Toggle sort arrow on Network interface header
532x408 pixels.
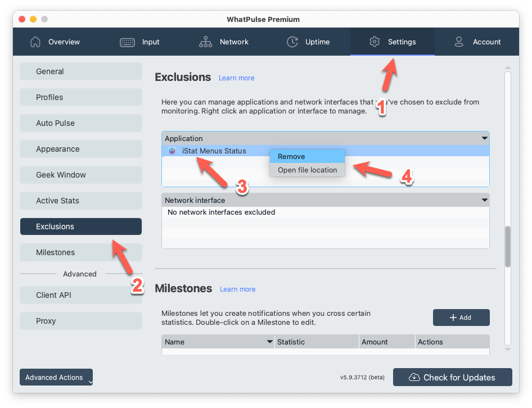[x=485, y=200]
